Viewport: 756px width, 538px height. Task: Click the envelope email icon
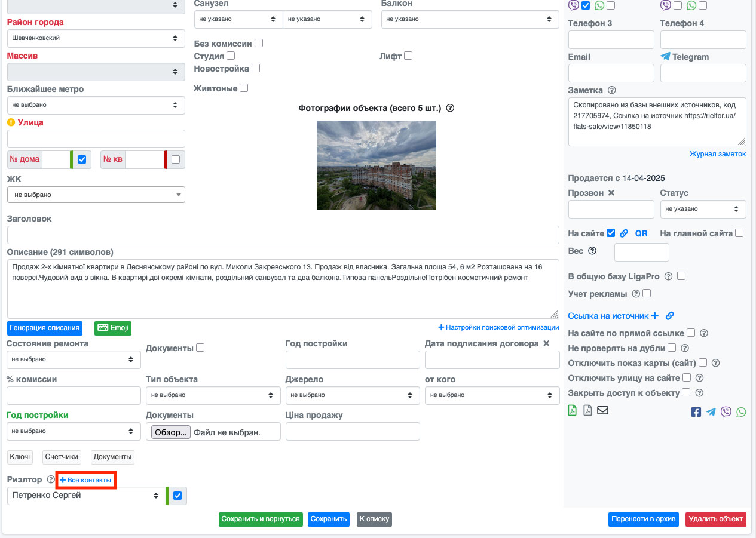pyautogui.click(x=602, y=411)
